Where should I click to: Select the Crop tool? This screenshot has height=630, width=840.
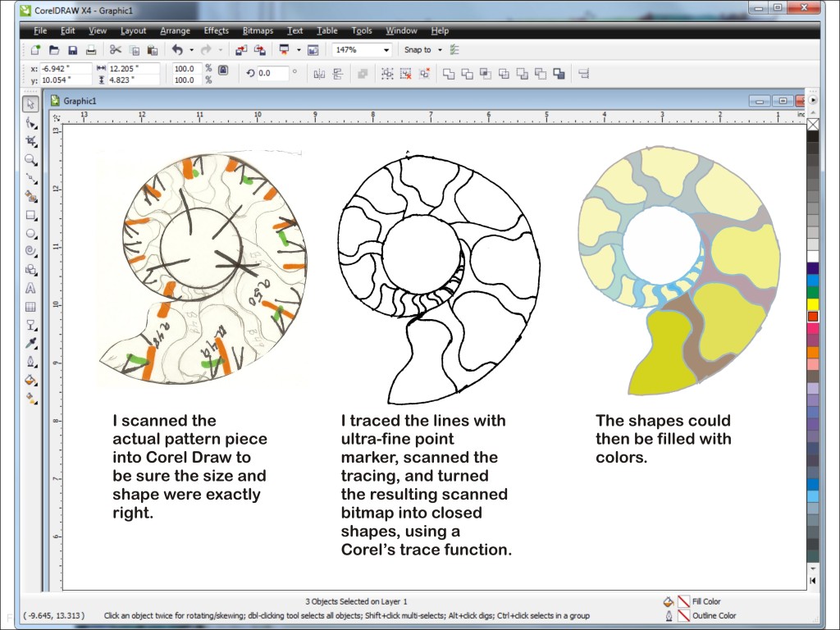(30, 141)
